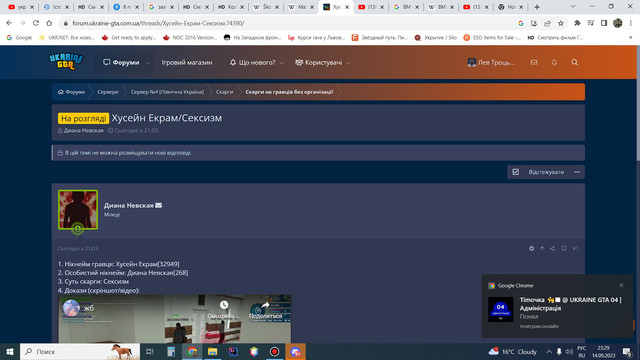Expand the Форуми menu dropdown arrow
The width and height of the screenshot is (640, 360).
point(148,63)
